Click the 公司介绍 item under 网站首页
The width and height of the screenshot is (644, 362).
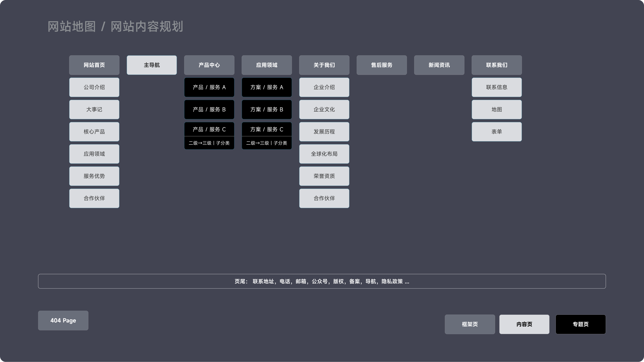pos(94,87)
